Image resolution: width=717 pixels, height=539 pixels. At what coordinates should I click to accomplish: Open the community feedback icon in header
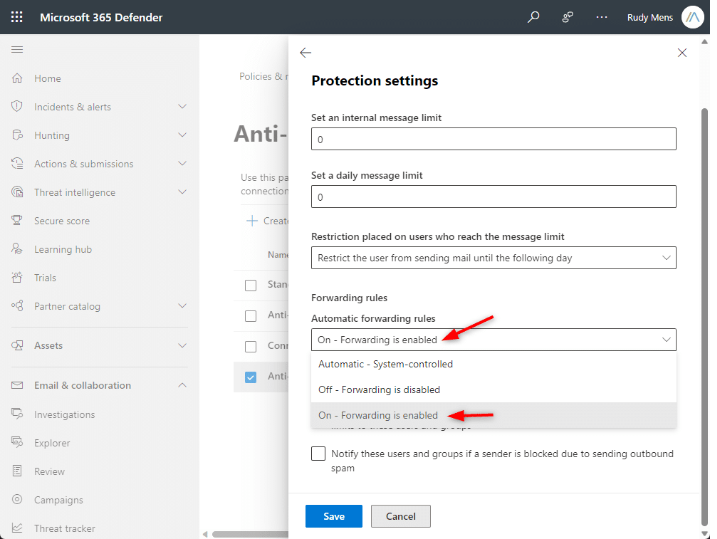[567, 17]
